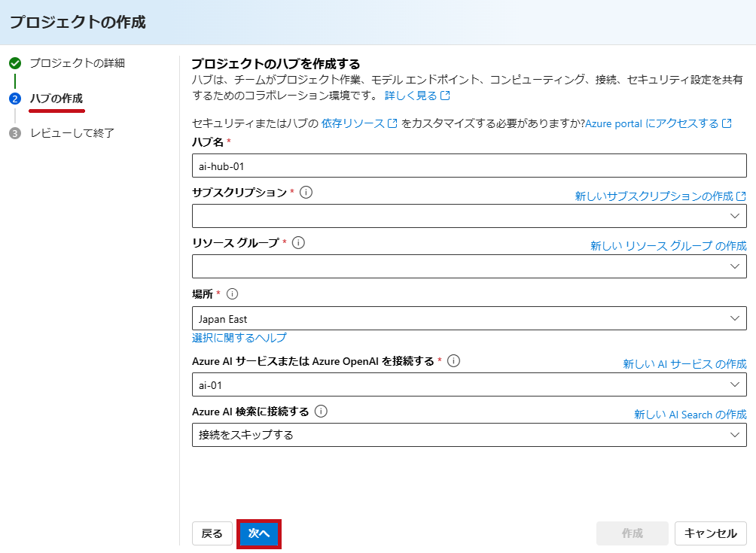The width and height of the screenshot is (756, 553).
Task: Click 新しいサブスクリプションの作成 link
Action: point(660,196)
